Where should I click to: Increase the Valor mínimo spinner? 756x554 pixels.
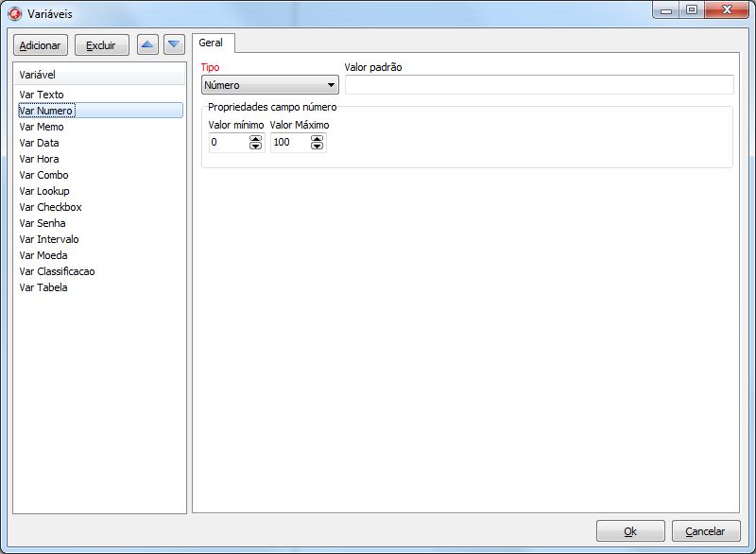click(x=255, y=138)
